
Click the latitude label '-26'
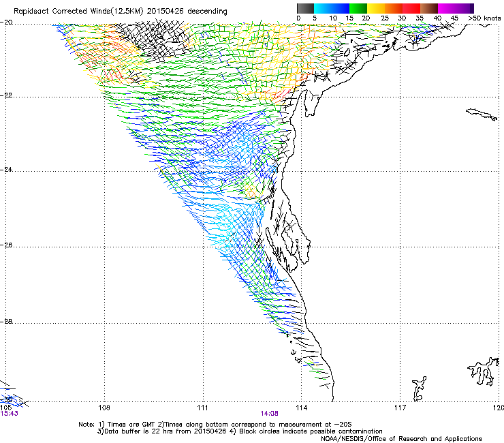tap(6, 245)
